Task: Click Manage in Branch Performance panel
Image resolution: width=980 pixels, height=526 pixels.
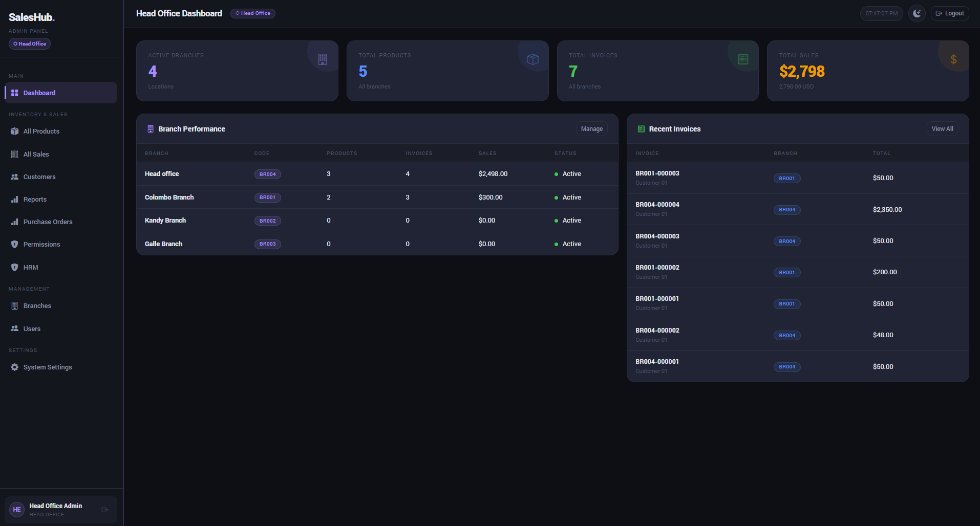Action: pos(592,129)
